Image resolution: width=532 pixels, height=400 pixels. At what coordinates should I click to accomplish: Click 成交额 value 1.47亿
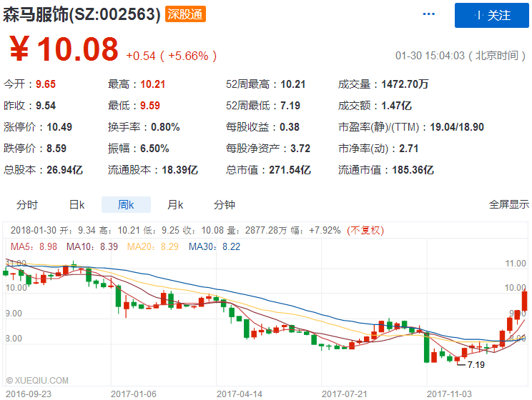click(x=397, y=106)
